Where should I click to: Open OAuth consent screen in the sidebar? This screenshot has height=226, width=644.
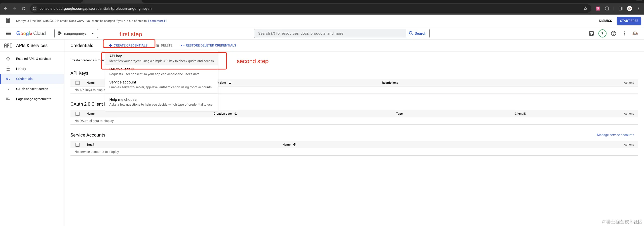pos(32,89)
